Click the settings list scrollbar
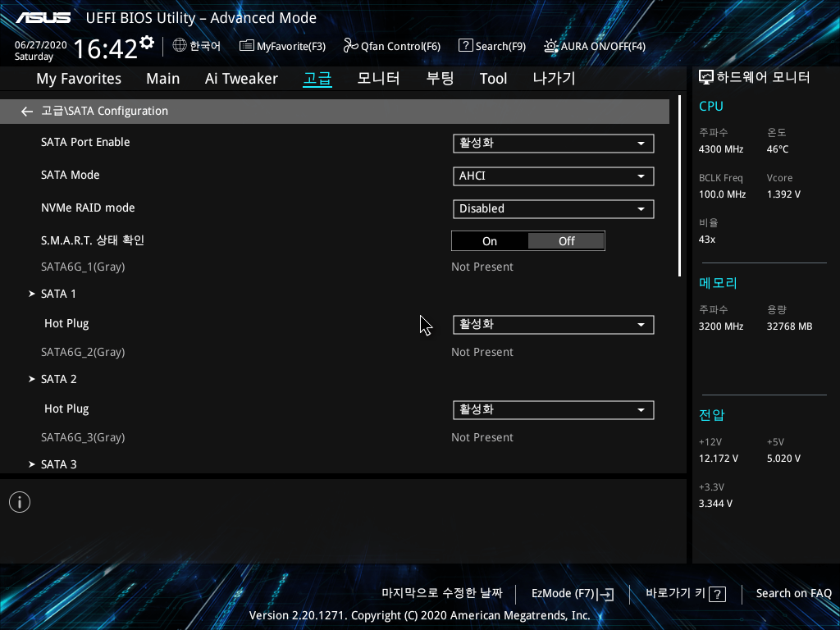Image resolution: width=840 pixels, height=630 pixels. coord(679,186)
